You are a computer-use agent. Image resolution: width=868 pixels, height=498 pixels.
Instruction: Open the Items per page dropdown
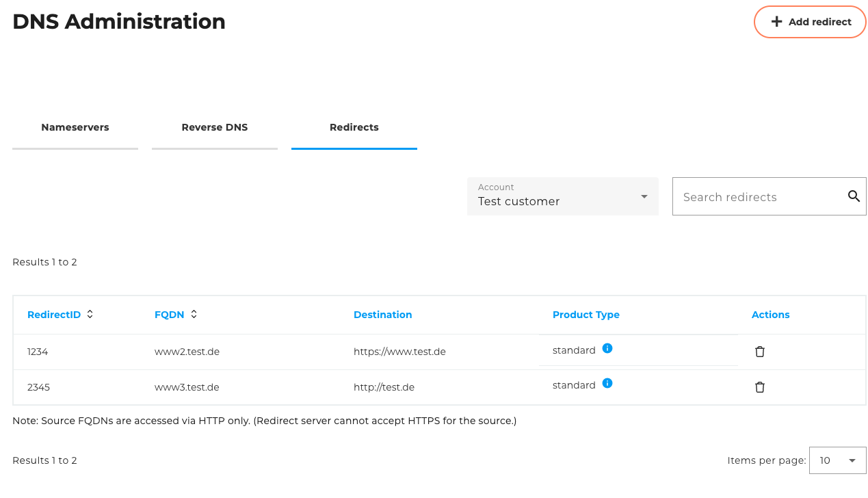point(837,460)
